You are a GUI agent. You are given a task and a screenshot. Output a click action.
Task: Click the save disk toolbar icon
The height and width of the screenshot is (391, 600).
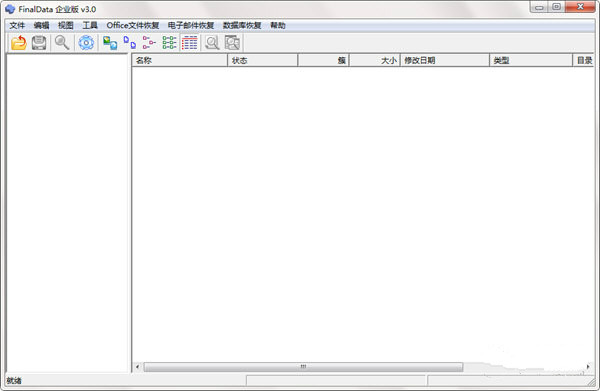tap(39, 43)
